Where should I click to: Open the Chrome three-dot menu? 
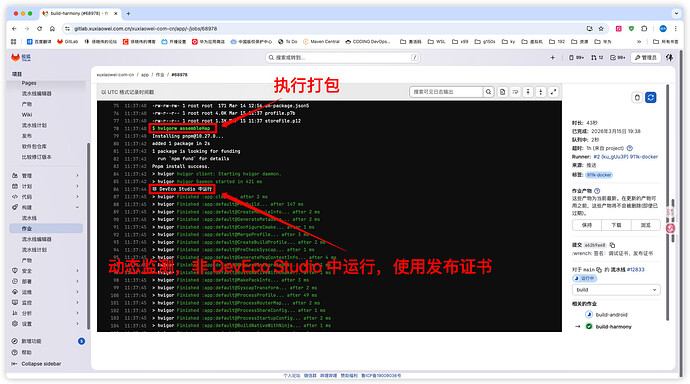[x=675, y=29]
